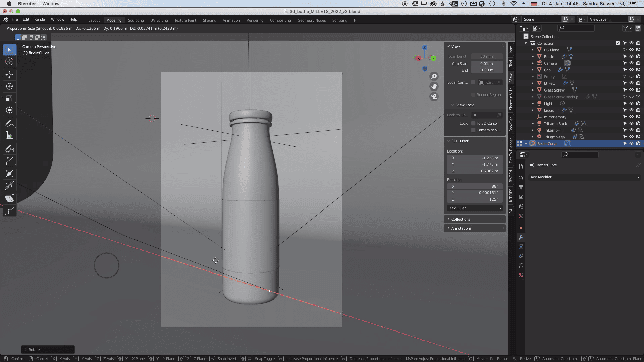Expand TriLamp-Key in outliner

(x=532, y=137)
